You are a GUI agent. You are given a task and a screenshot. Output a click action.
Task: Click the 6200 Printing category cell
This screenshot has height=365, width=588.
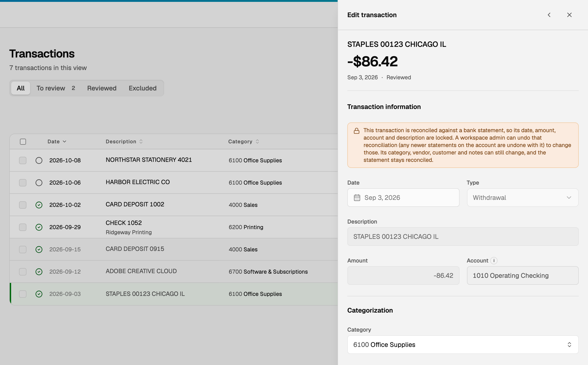click(246, 227)
